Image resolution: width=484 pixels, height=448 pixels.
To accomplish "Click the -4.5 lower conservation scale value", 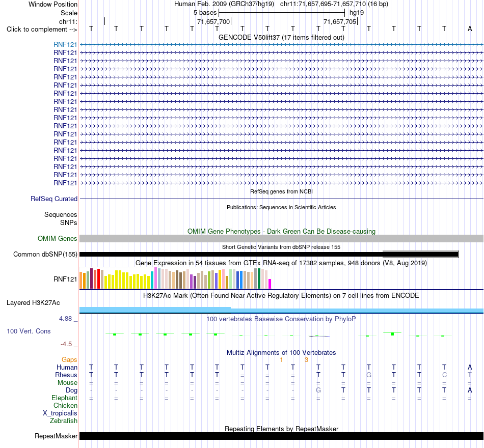I will click(x=66, y=344).
